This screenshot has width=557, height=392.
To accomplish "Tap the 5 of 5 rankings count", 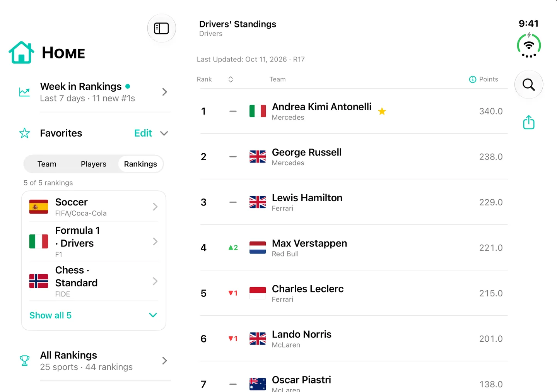I will click(48, 183).
